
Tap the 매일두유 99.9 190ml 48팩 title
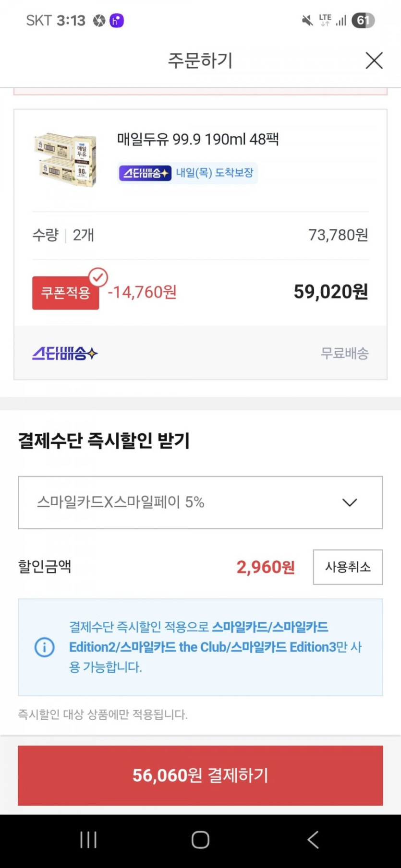click(198, 140)
